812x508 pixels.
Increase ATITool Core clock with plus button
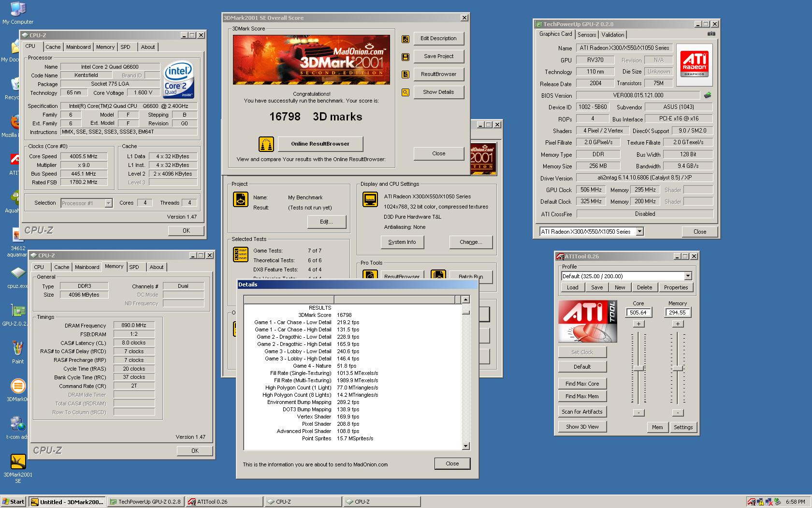pos(638,324)
